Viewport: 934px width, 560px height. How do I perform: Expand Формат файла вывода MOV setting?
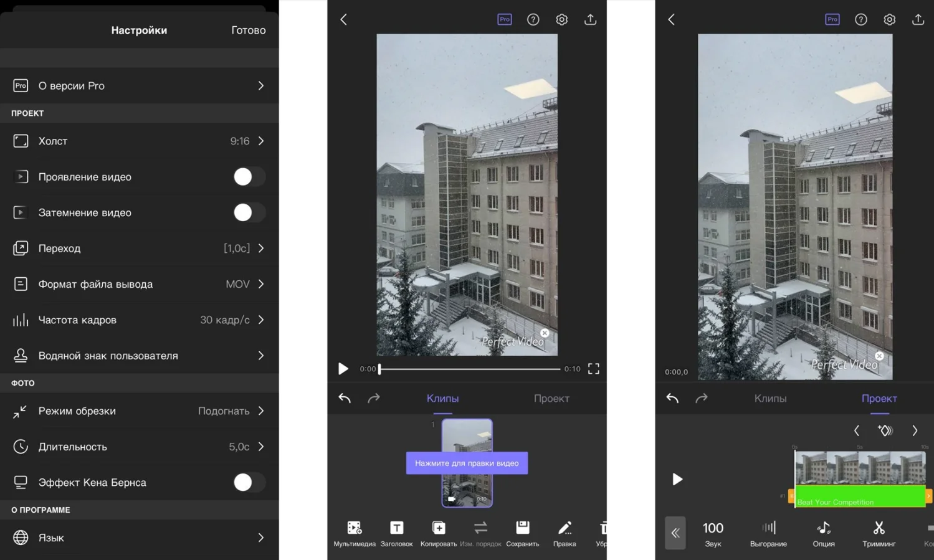tap(139, 284)
